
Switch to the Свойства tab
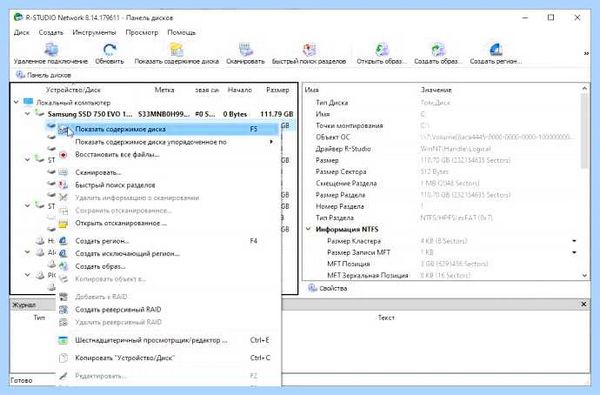[x=328, y=288]
